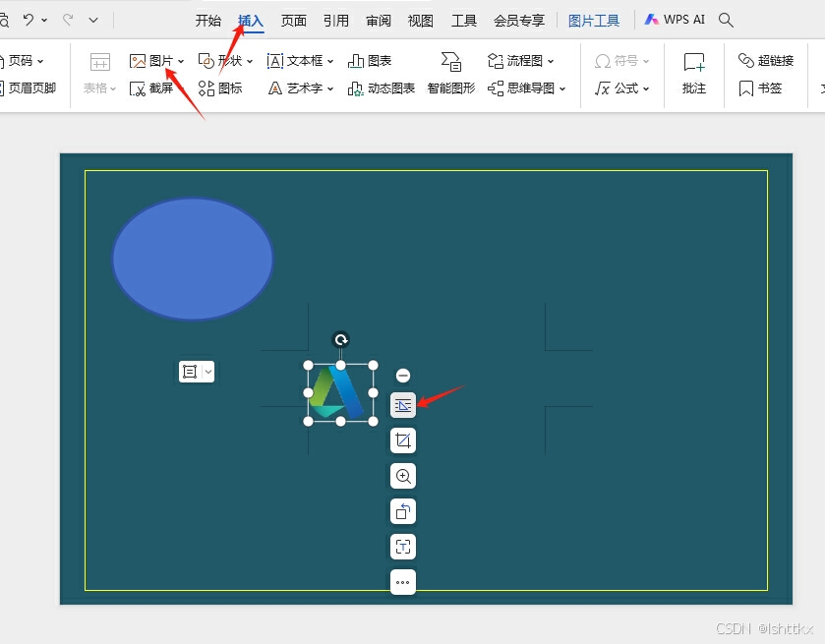The height and width of the screenshot is (644, 825).
Task: Click the 文本框 text box icon
Action: click(275, 61)
